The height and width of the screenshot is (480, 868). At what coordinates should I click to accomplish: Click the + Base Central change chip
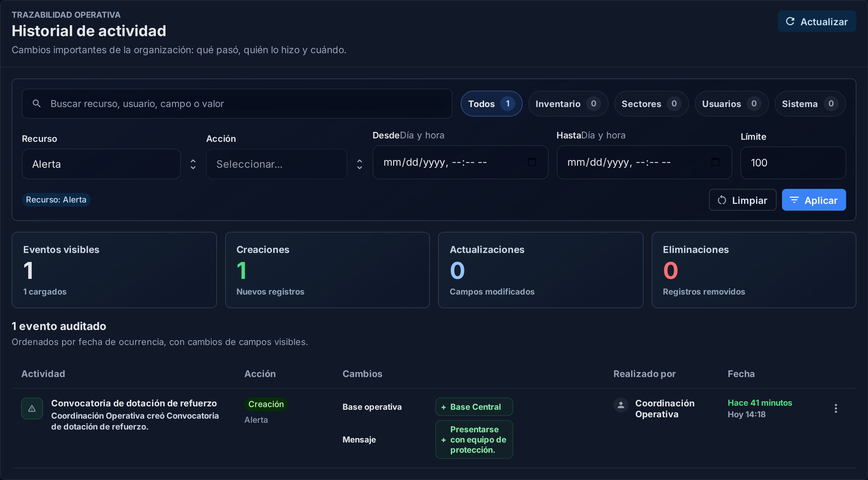474,407
